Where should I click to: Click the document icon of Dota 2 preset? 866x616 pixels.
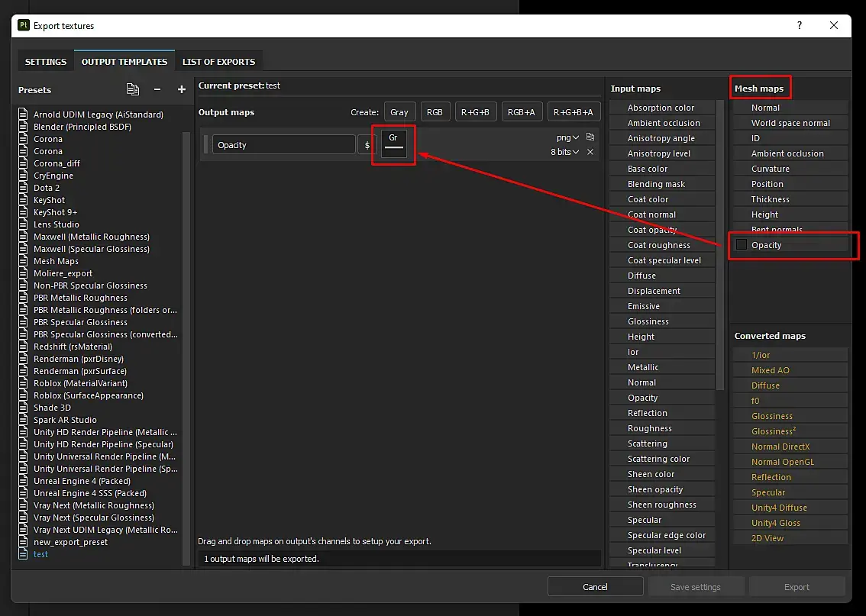tap(23, 188)
